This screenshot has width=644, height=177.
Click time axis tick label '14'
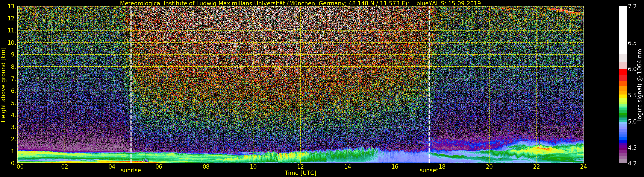347,166
